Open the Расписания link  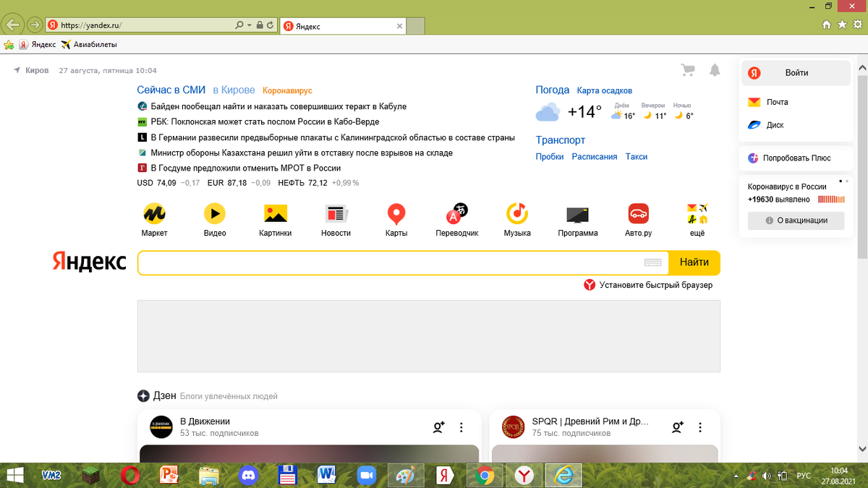tap(595, 156)
